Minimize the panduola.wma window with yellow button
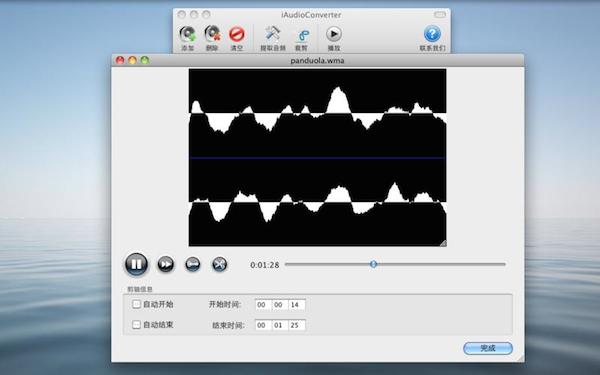 132,60
